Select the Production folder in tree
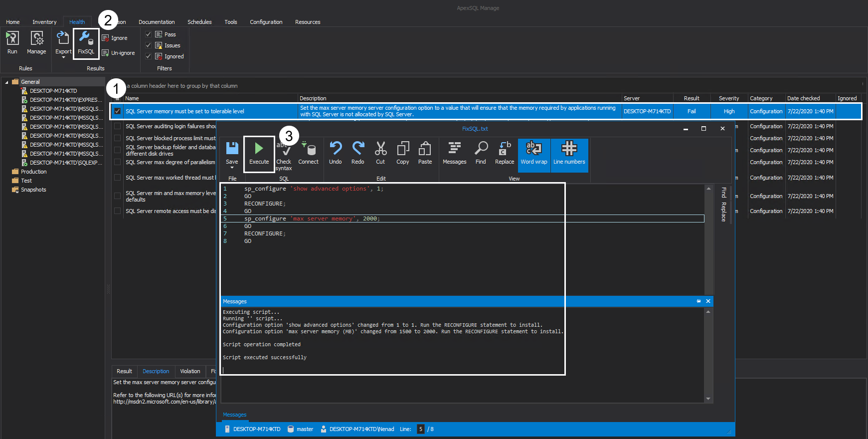 (x=33, y=172)
